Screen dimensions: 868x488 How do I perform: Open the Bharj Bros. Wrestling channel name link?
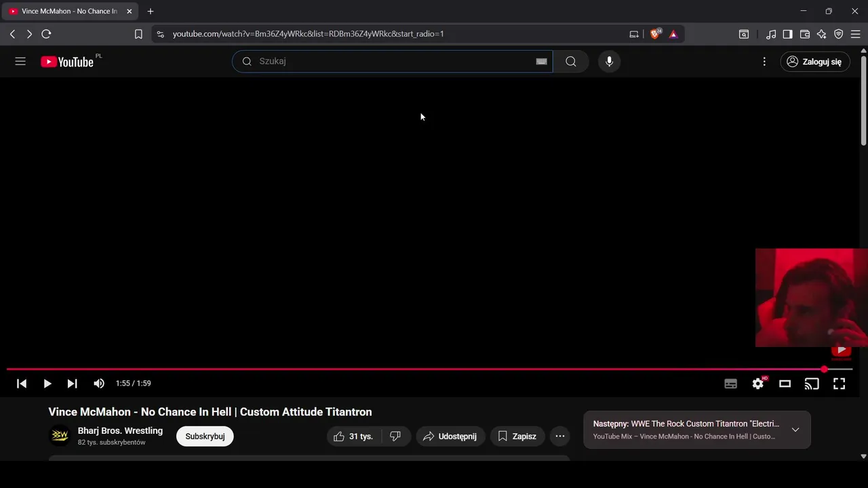[x=120, y=431]
